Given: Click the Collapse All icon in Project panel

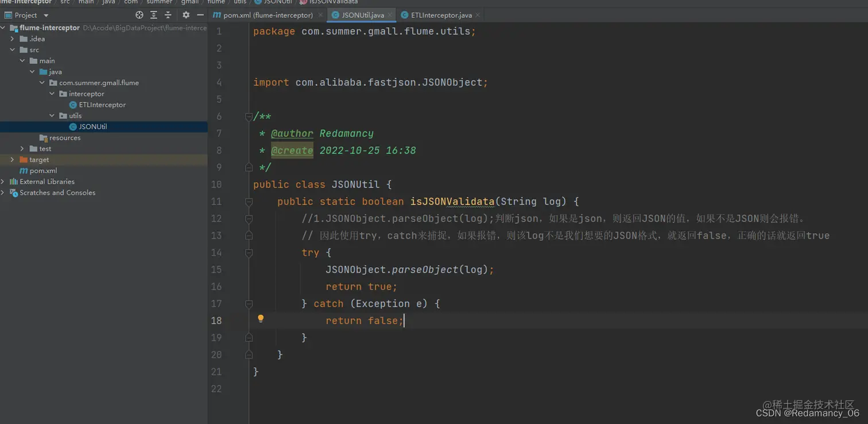Looking at the screenshot, I should (168, 15).
